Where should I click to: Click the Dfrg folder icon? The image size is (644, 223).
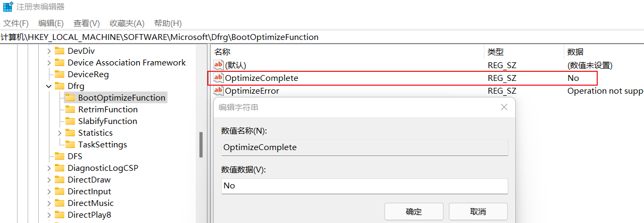point(60,86)
